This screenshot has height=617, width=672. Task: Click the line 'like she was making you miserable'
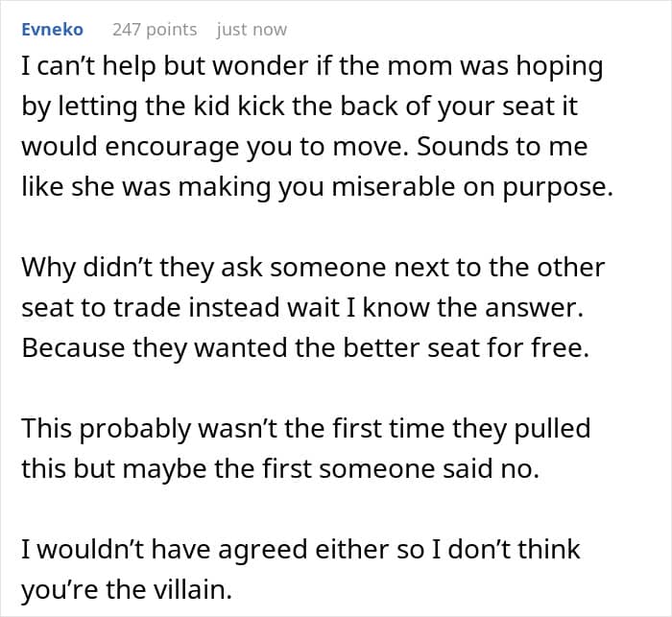pos(317,187)
